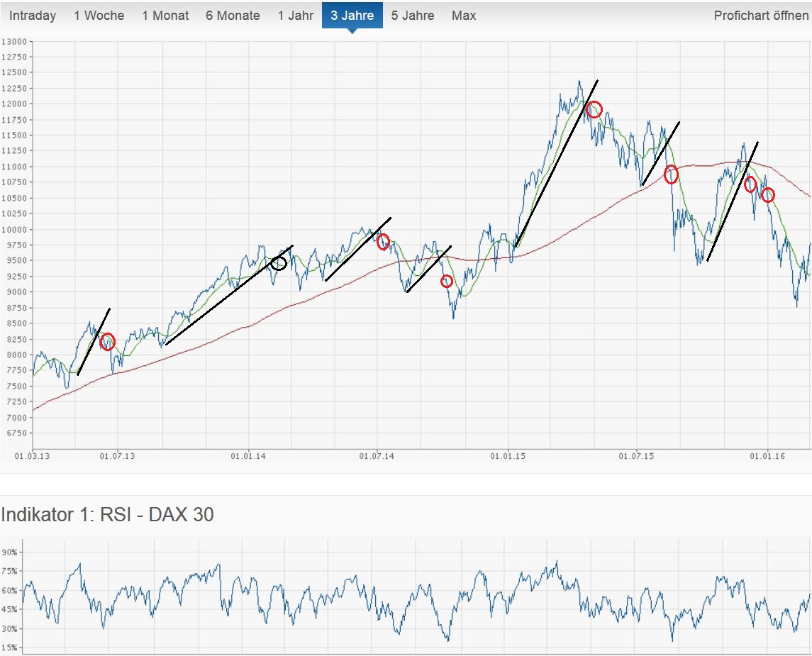Click the 12500 price axis value

click(14, 72)
